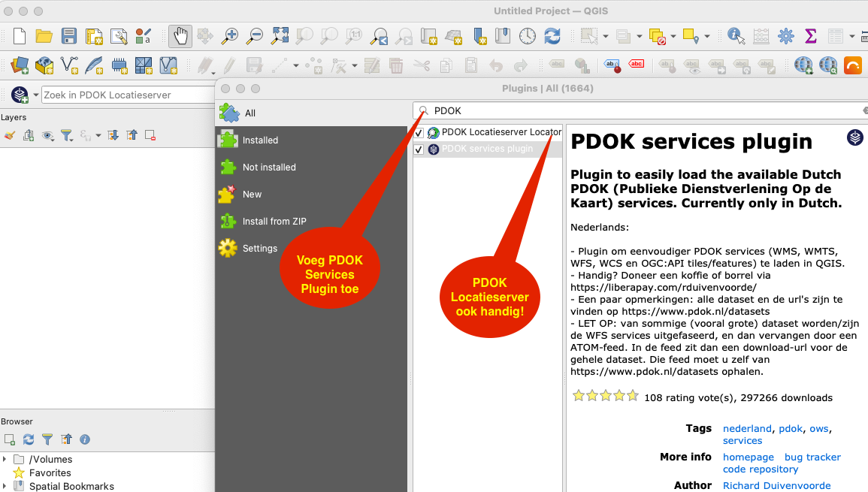Open the Filter Legend dropdown in Layers

tap(67, 135)
